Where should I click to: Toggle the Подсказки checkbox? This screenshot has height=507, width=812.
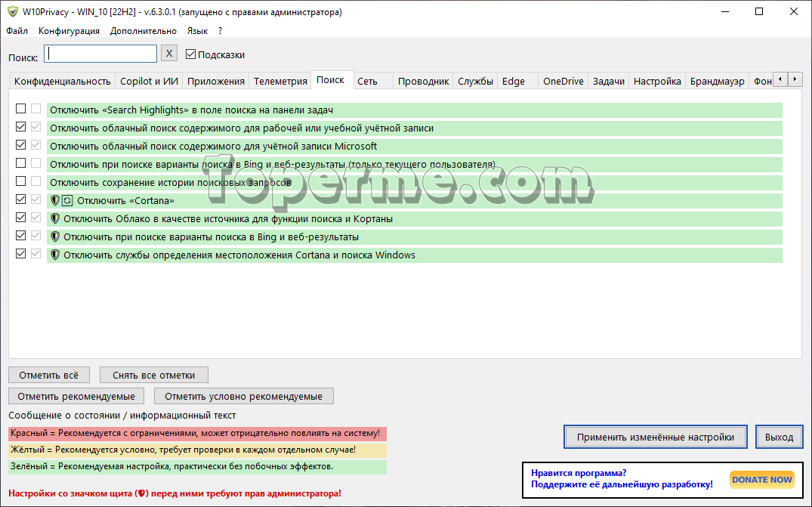[190, 54]
